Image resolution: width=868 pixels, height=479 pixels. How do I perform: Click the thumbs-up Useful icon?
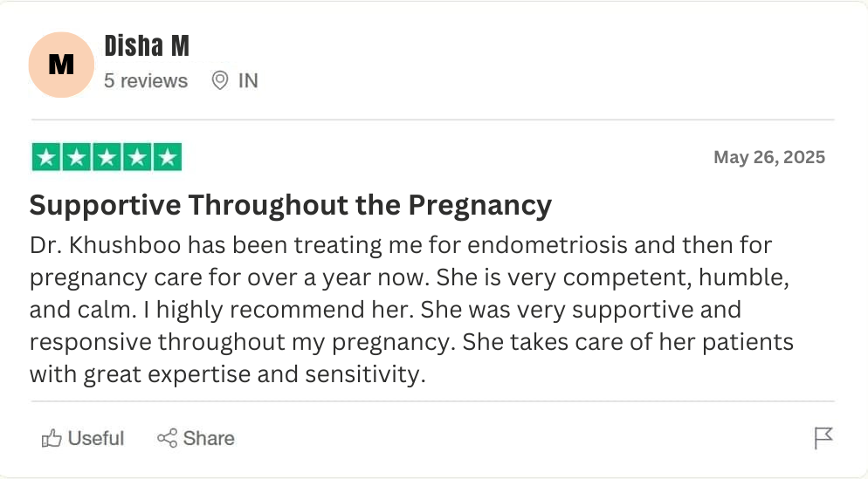click(x=52, y=438)
